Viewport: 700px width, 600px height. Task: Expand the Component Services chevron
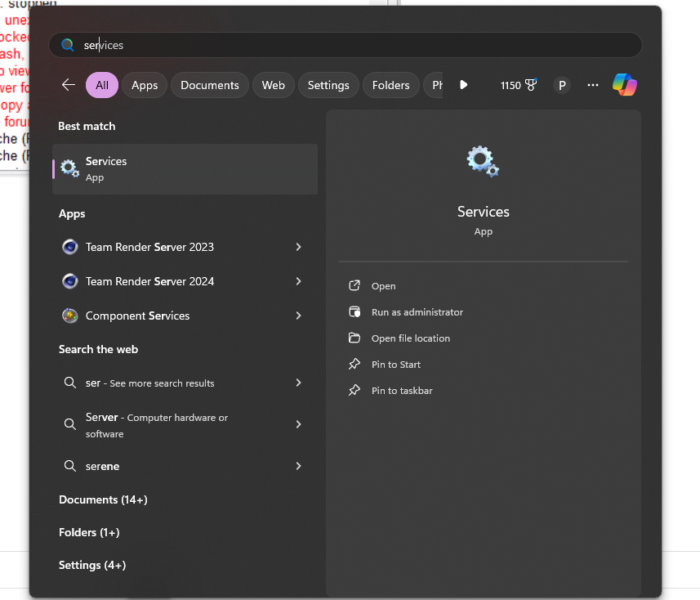[298, 316]
